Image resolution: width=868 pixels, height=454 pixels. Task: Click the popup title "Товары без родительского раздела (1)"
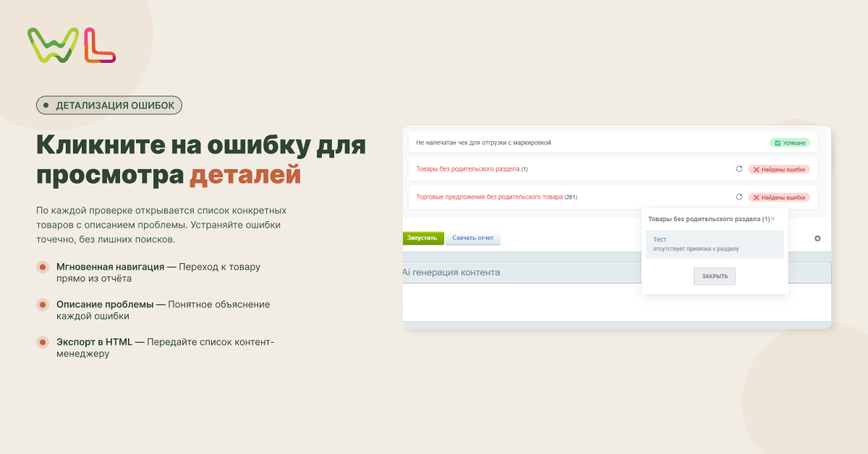click(709, 218)
